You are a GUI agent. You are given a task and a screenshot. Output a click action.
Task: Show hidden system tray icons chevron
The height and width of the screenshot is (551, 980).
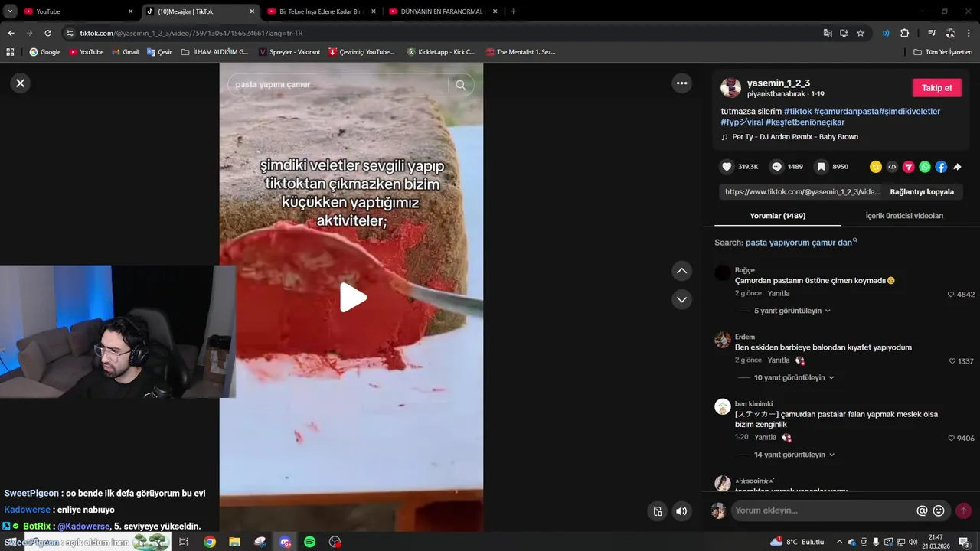point(839,542)
